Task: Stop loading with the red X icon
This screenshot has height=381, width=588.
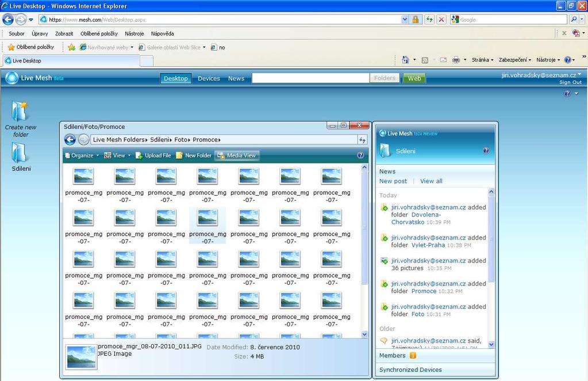Action: [441, 20]
